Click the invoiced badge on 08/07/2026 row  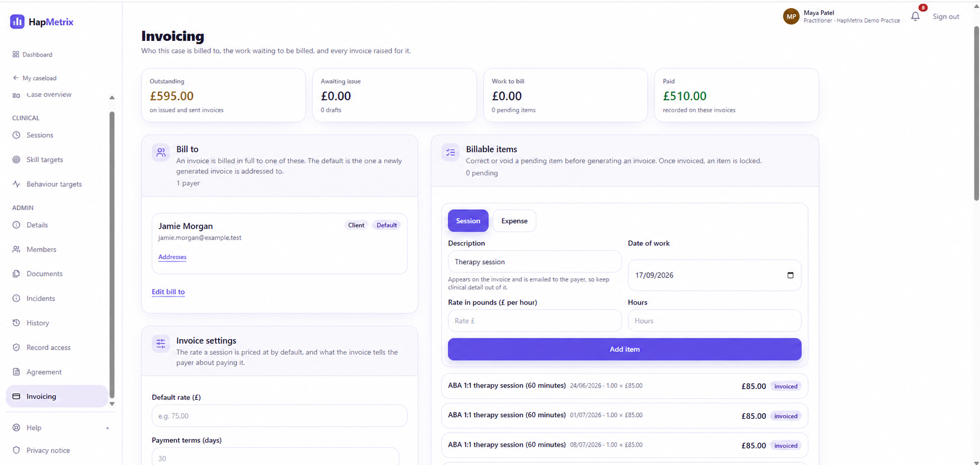point(786,446)
